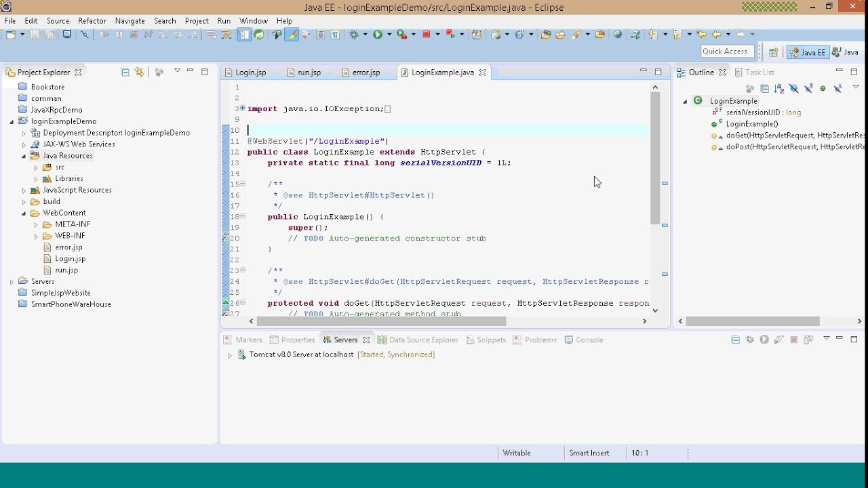Click the Publish to server icon
This screenshot has width=868, height=488.
[x=808, y=340]
